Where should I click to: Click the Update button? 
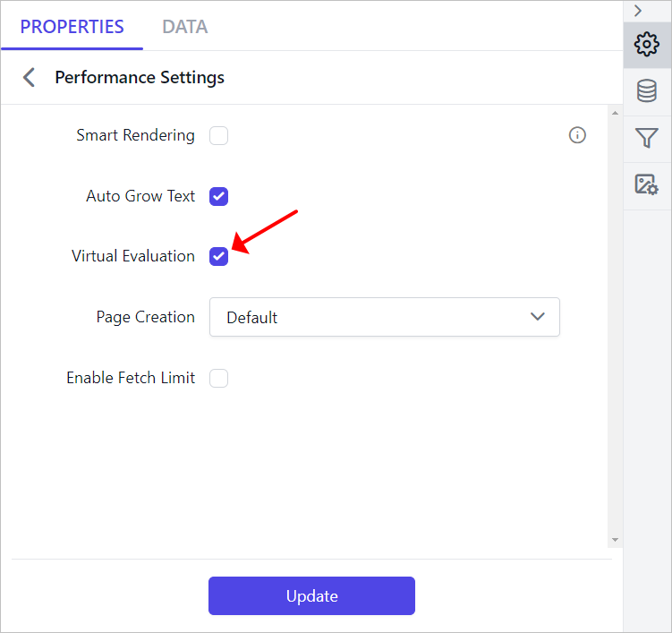click(311, 595)
